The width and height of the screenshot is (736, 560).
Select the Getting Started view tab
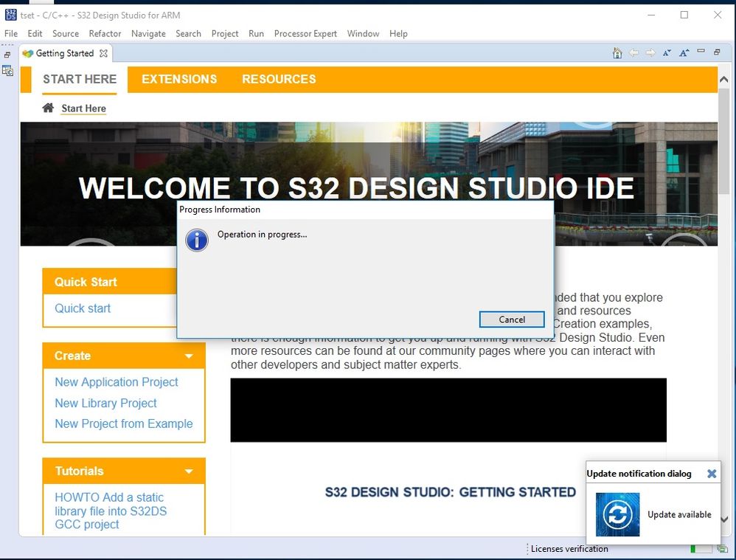[65, 54]
